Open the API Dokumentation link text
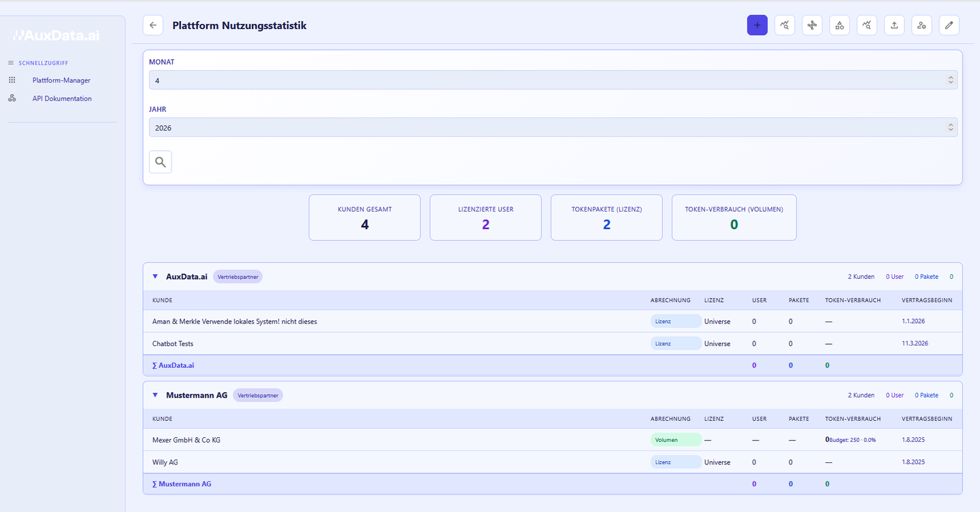980x512 pixels. [62, 99]
